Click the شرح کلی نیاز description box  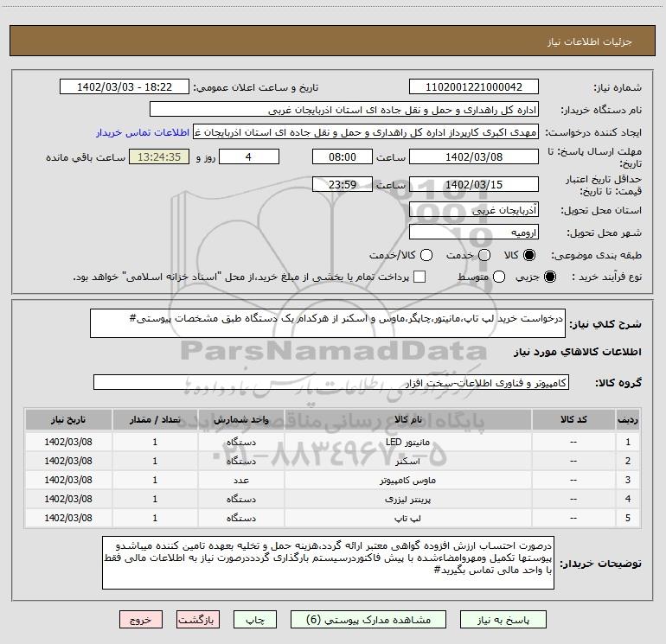point(328,323)
